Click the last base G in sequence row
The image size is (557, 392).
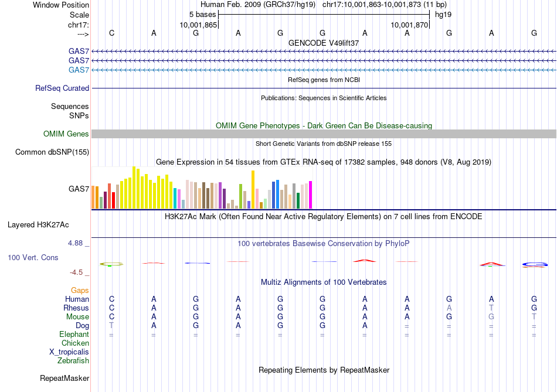click(x=534, y=33)
